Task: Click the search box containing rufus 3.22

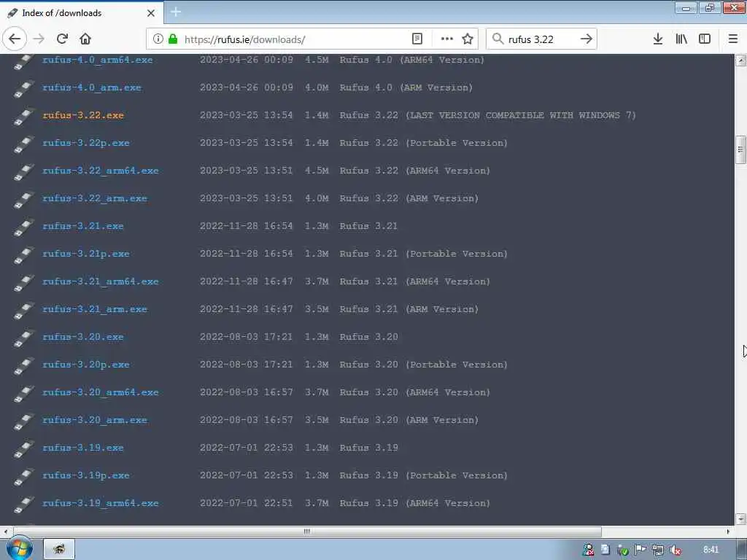Action: point(542,39)
